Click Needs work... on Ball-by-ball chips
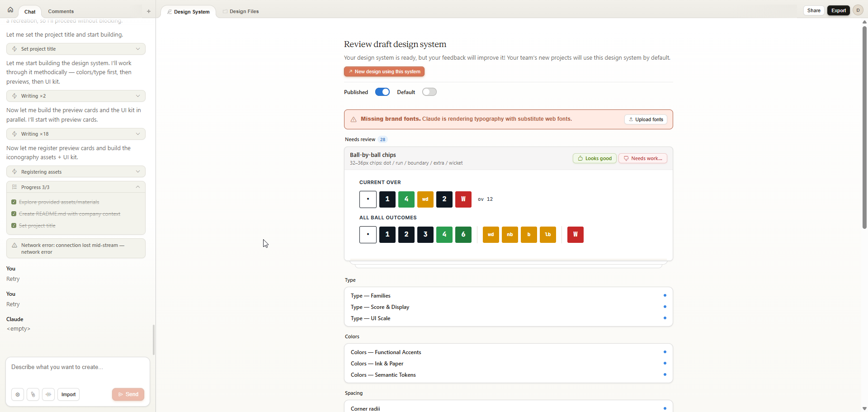The height and width of the screenshot is (412, 868). [x=642, y=158]
